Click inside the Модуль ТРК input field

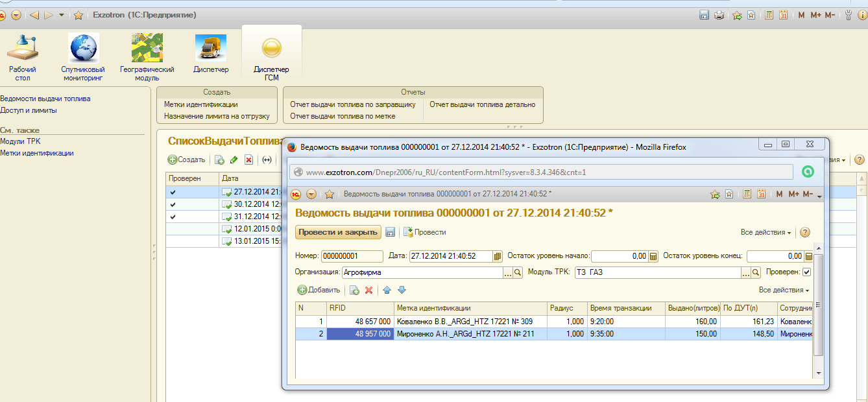[655, 273]
